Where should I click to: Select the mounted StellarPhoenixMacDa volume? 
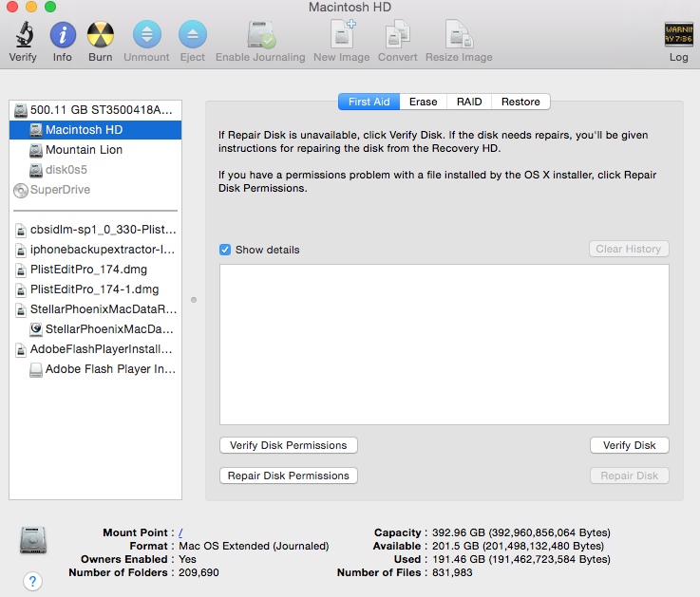[x=96, y=329]
